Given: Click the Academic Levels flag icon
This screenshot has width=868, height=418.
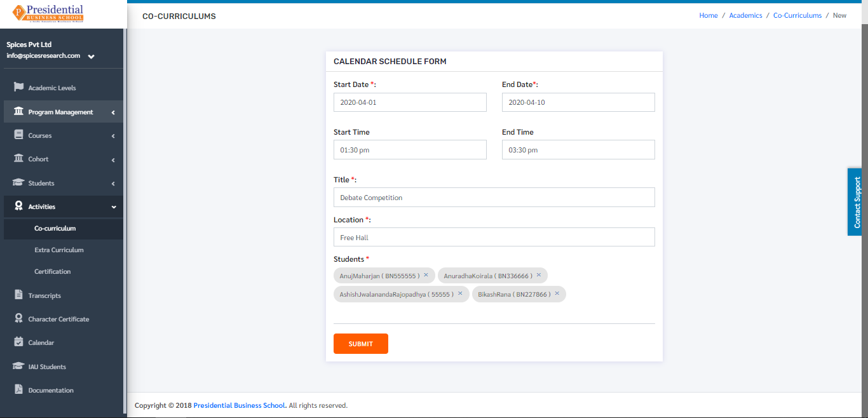Looking at the screenshot, I should pos(18,87).
